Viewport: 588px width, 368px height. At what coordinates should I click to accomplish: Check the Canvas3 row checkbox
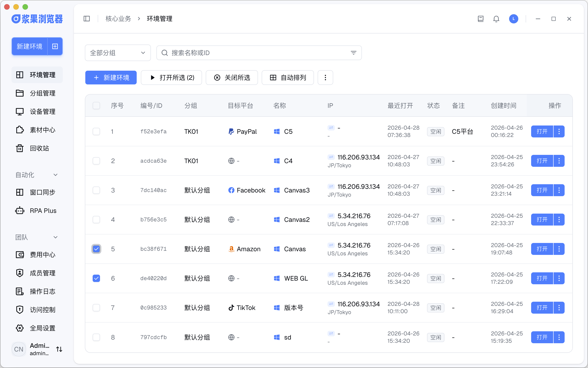click(x=96, y=190)
